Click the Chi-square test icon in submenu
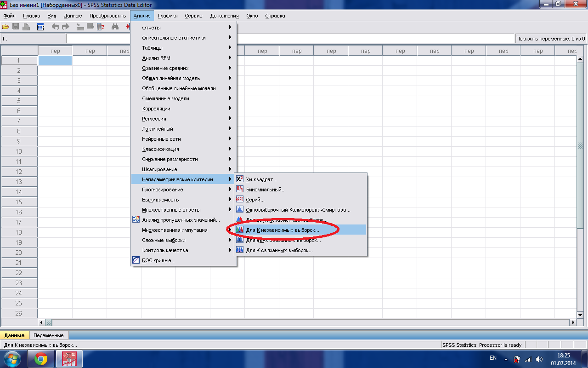This screenshot has height=368, width=588. click(239, 179)
